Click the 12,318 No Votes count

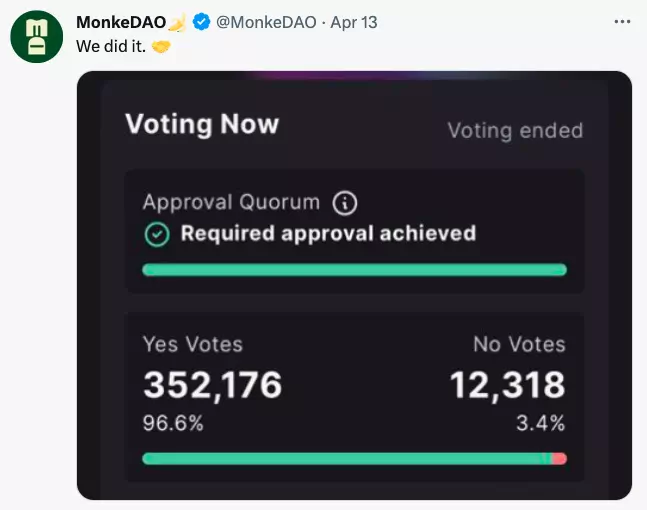point(507,385)
